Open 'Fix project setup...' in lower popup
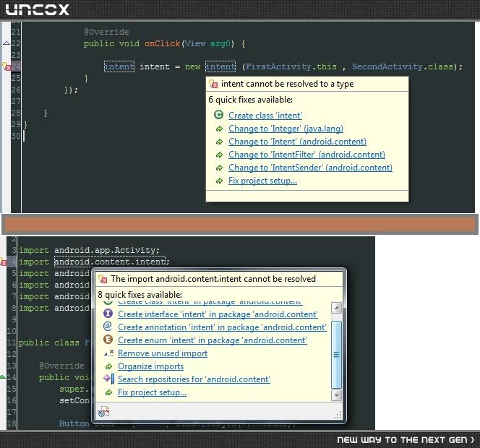This screenshot has height=448, width=480. click(x=152, y=392)
